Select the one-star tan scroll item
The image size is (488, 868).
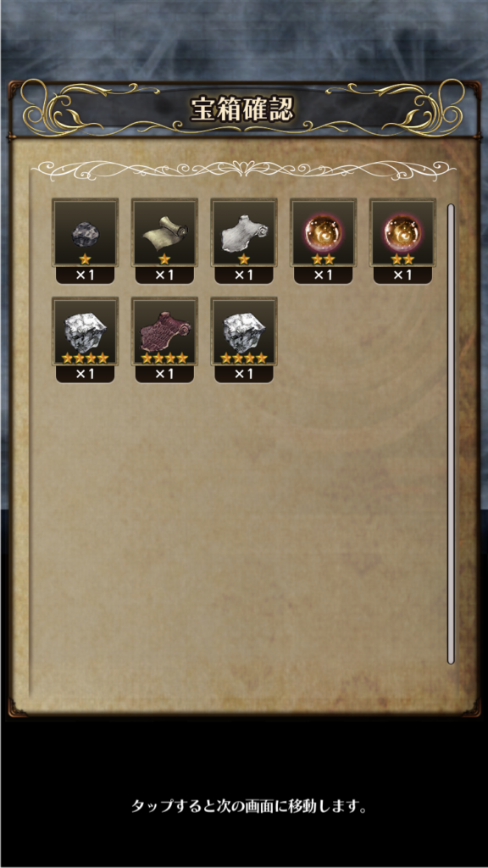point(165,233)
